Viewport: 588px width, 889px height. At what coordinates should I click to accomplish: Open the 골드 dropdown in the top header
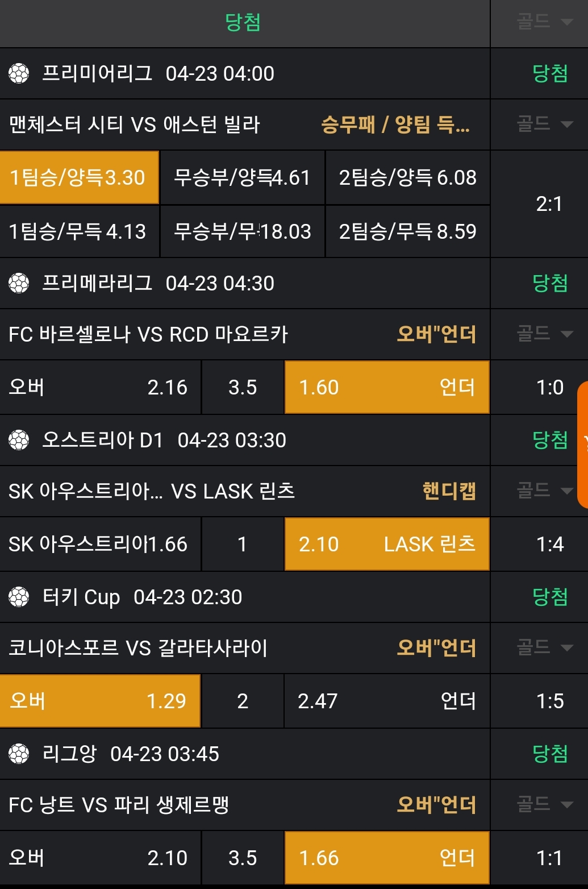544,22
